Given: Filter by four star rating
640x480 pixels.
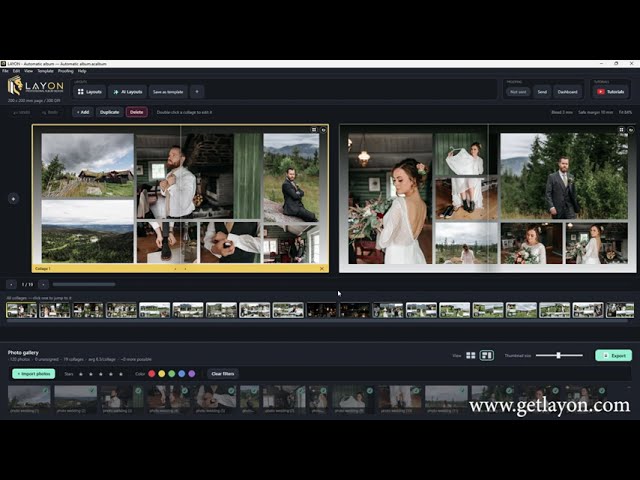Looking at the screenshot, I should pyautogui.click(x=111, y=374).
